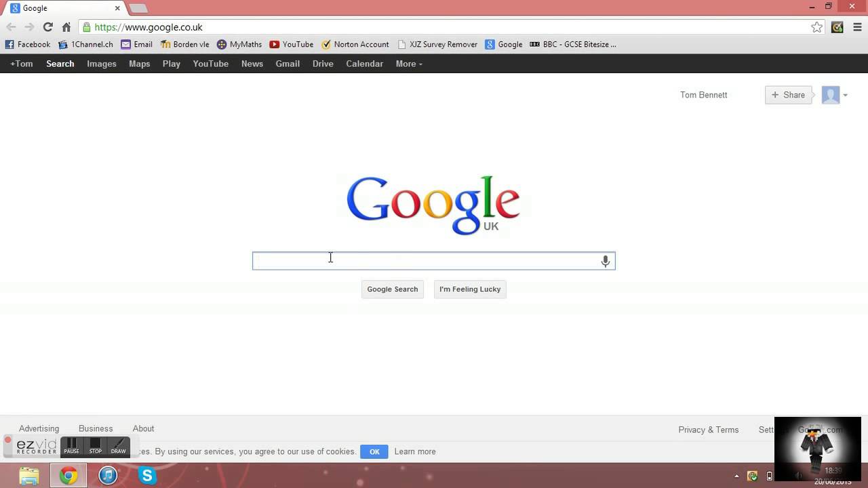868x488 pixels.
Task: Open Images in the Google bar
Action: [x=102, y=64]
